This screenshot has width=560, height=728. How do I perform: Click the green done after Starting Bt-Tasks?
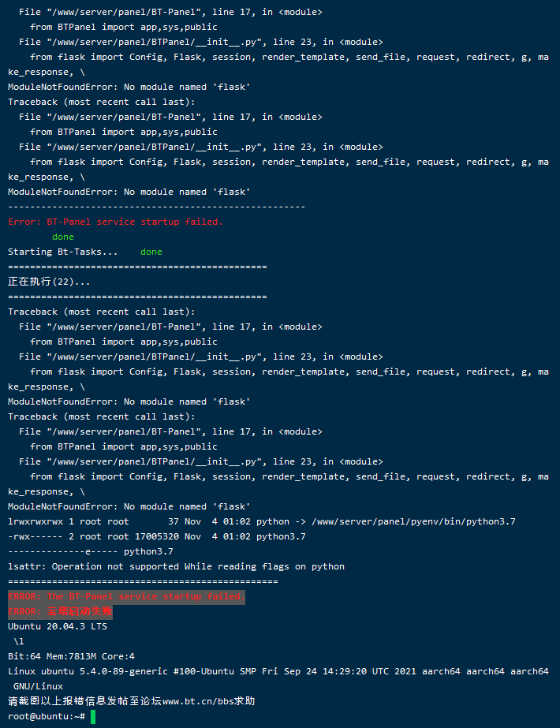(x=151, y=252)
